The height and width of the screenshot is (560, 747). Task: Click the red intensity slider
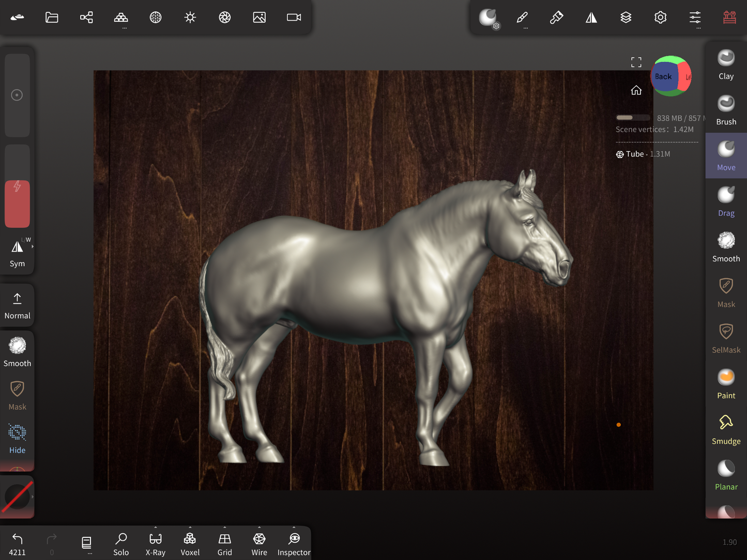17,204
